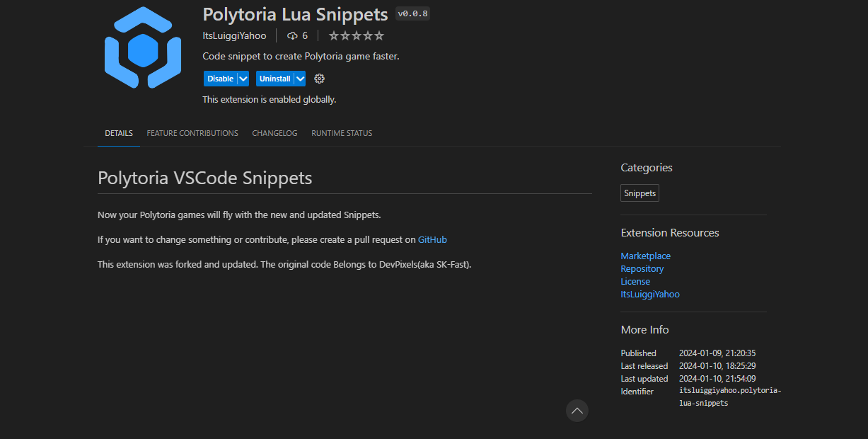Click 'This extension is enabled globally' status text
868x439 pixels.
click(270, 100)
